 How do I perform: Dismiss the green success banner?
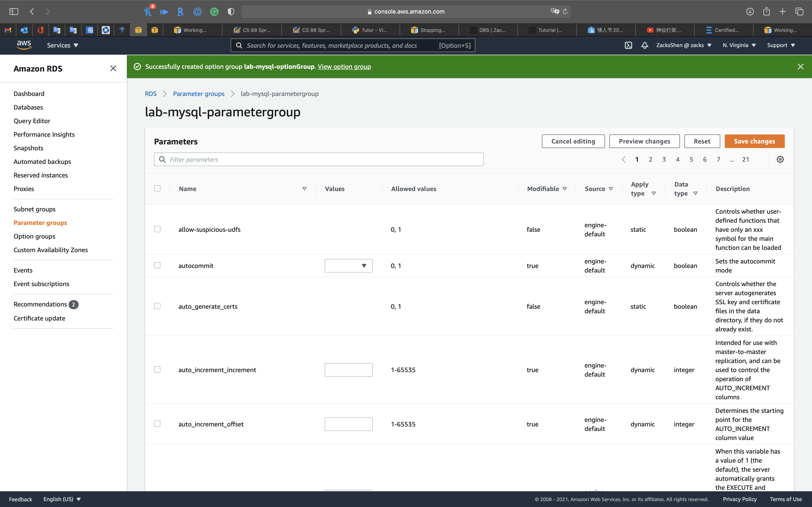[801, 66]
